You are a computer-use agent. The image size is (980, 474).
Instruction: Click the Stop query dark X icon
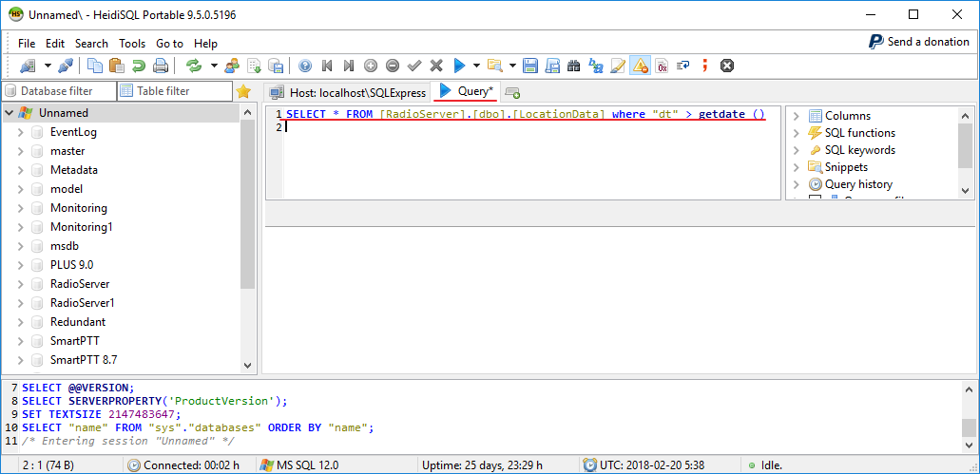tap(726, 66)
